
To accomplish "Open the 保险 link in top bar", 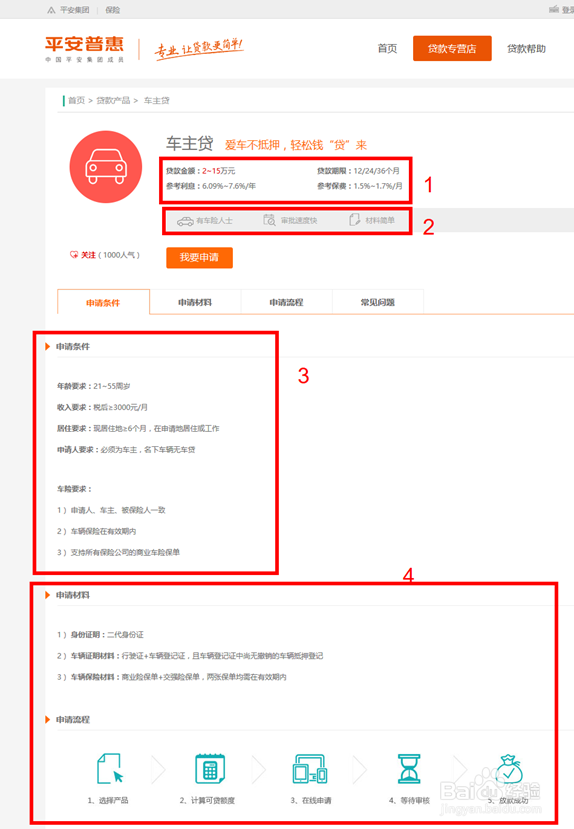I will coord(113,10).
